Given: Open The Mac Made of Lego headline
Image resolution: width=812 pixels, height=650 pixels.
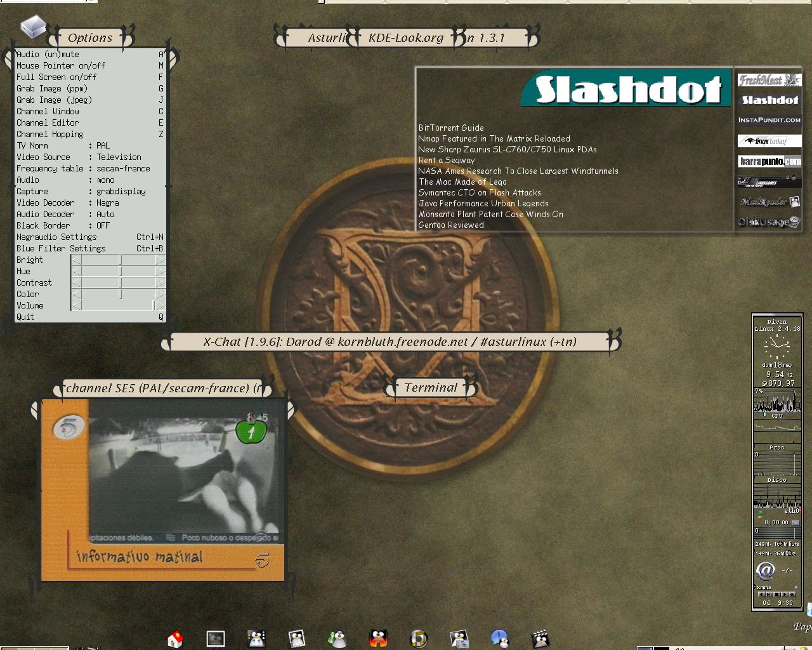Looking at the screenshot, I should (x=462, y=182).
